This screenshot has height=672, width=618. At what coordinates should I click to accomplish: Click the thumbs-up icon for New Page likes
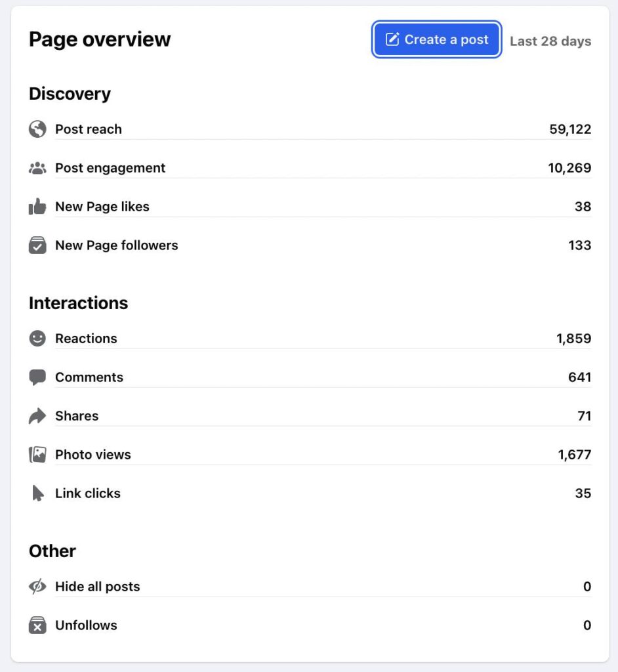pos(37,207)
